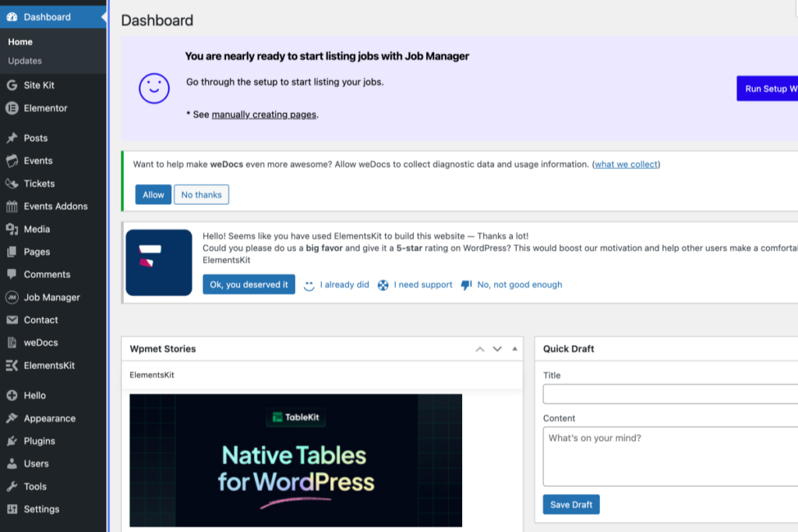Click the Plugins plug icon

pos(12,441)
